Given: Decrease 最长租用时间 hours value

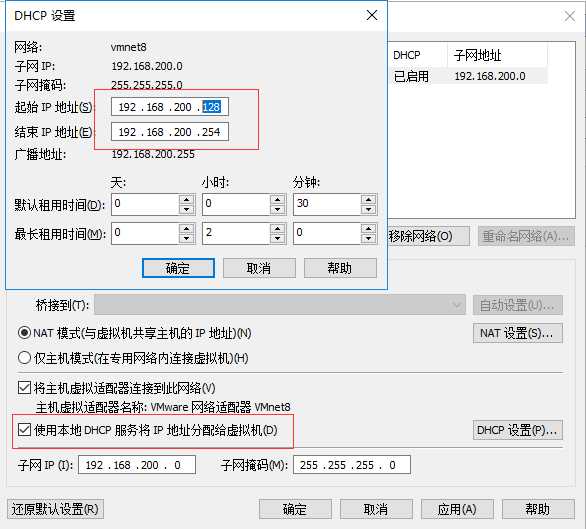Looking at the screenshot, I should pyautogui.click(x=277, y=238).
